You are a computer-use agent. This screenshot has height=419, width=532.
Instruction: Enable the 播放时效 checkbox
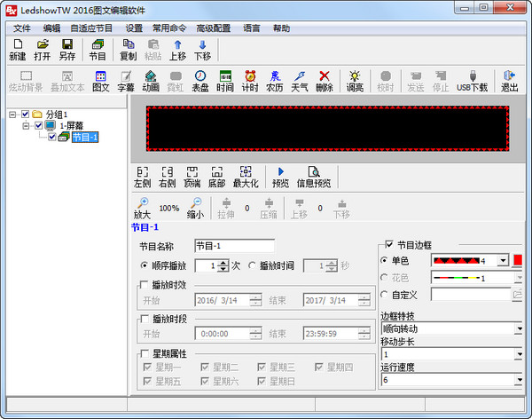144,284
